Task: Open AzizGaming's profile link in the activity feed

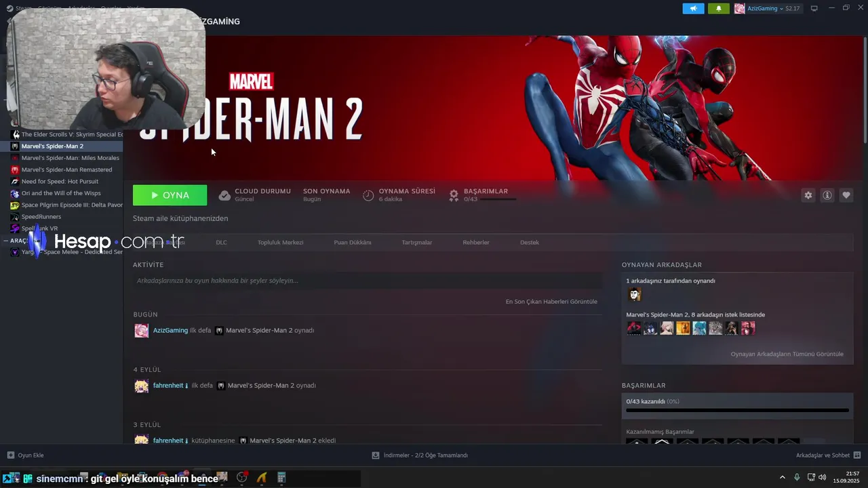Action: coord(170,330)
